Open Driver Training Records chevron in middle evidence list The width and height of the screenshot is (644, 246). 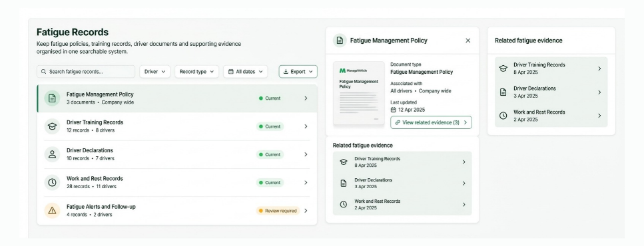coord(464,162)
